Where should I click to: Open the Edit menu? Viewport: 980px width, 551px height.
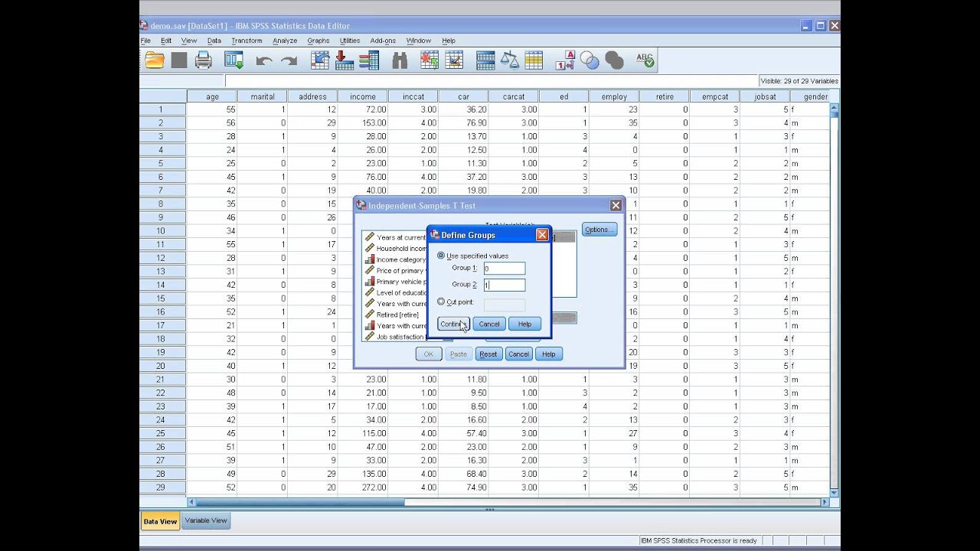pyautogui.click(x=166, y=41)
